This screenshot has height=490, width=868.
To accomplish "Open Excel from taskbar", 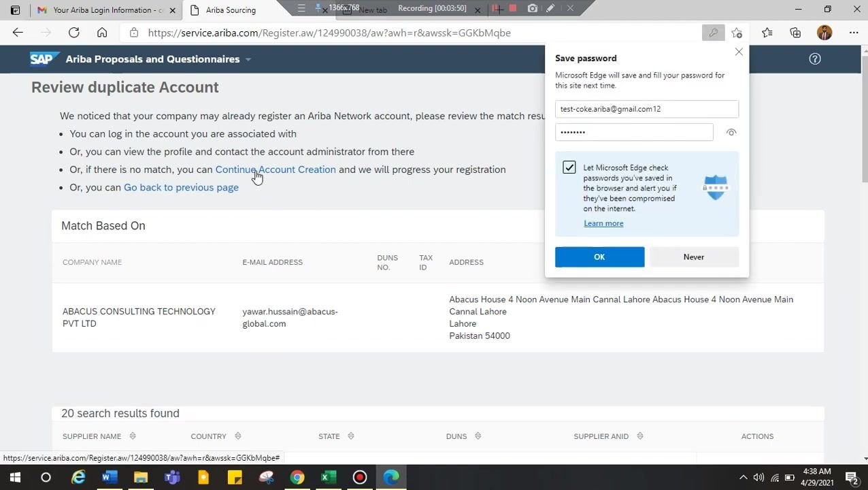I will point(329,477).
